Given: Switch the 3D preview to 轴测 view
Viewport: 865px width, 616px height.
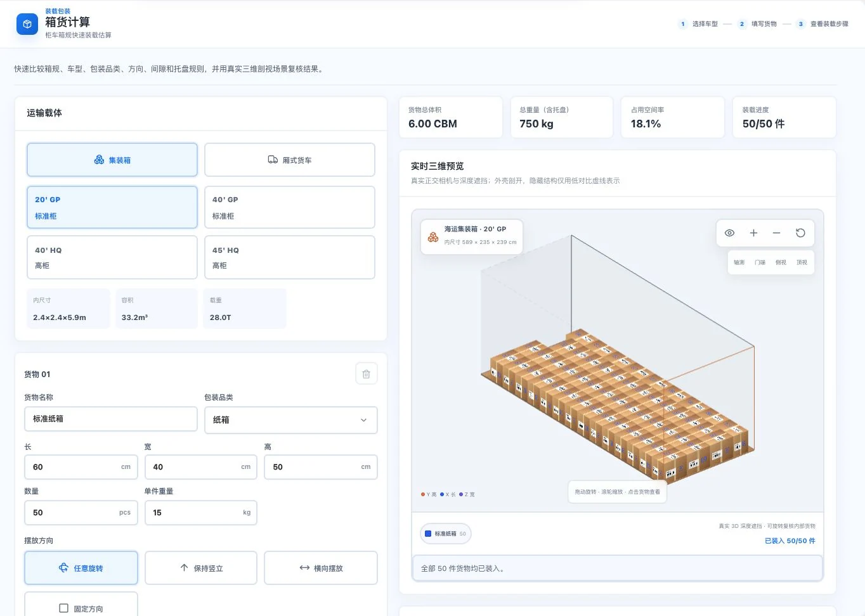Looking at the screenshot, I should [739, 262].
